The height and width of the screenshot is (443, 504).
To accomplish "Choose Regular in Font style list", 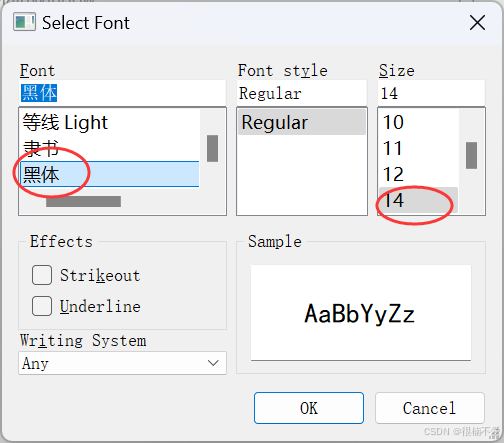I will coord(302,122).
